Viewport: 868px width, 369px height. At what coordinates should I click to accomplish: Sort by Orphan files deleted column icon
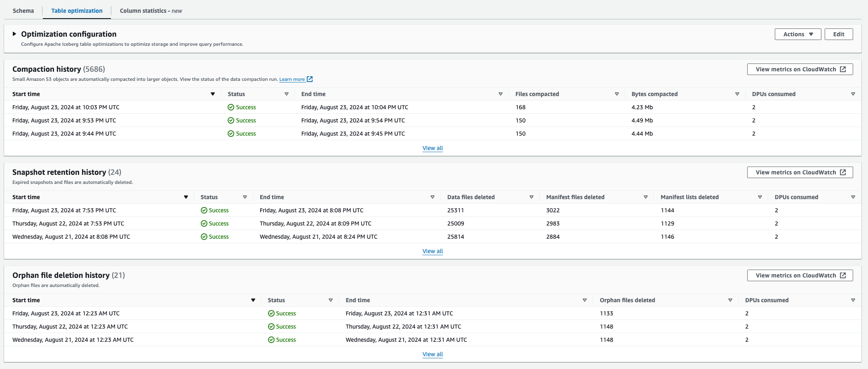click(730, 300)
